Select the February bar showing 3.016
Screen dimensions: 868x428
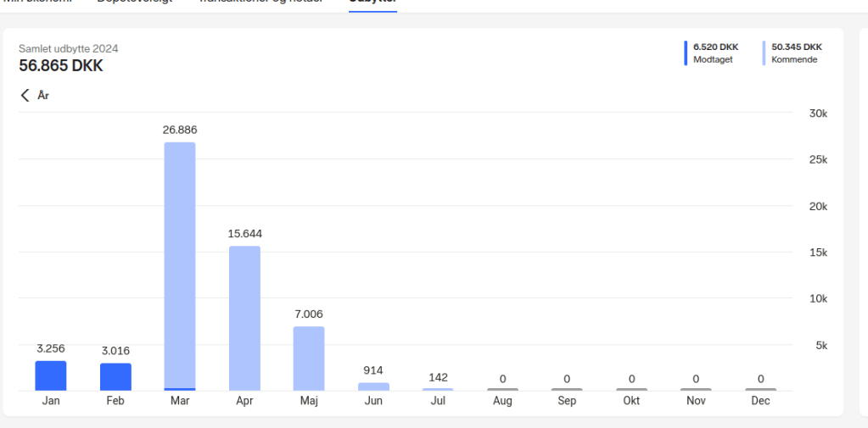click(115, 376)
